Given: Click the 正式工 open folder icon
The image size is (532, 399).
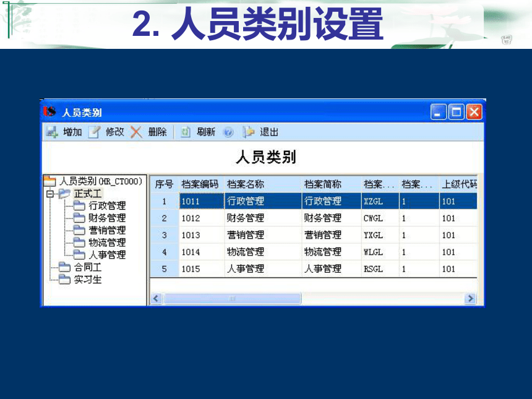Looking at the screenshot, I should pos(64,194).
